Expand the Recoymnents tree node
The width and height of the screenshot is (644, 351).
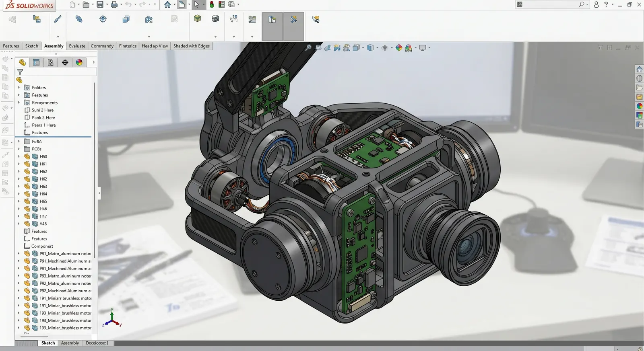(x=19, y=103)
